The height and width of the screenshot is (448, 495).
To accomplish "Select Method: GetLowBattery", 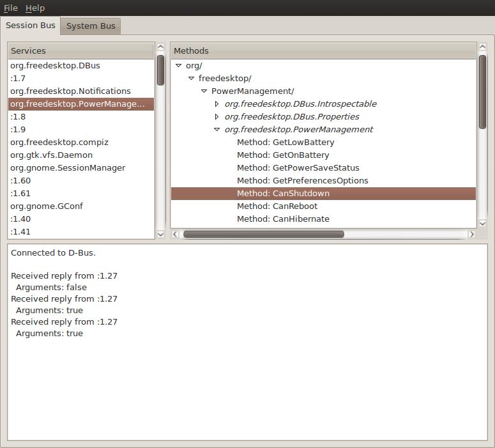I will [x=285, y=142].
